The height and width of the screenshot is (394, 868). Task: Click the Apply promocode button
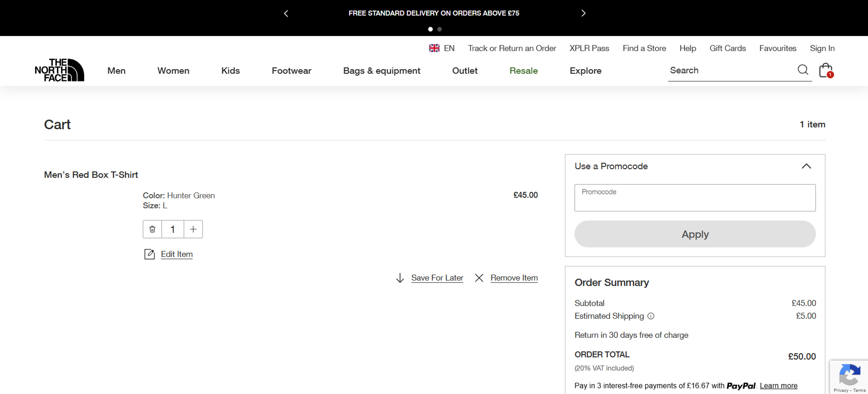tap(695, 234)
